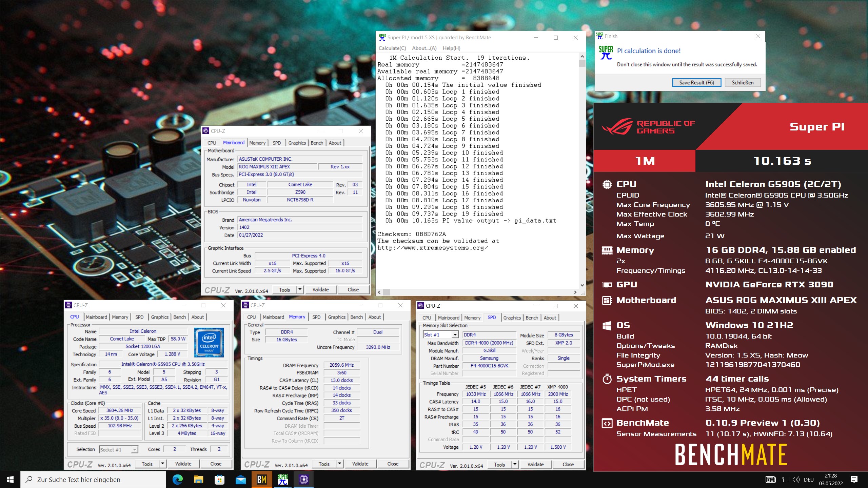
Task: Launch Microsoft Edge from the taskbar
Action: [177, 480]
